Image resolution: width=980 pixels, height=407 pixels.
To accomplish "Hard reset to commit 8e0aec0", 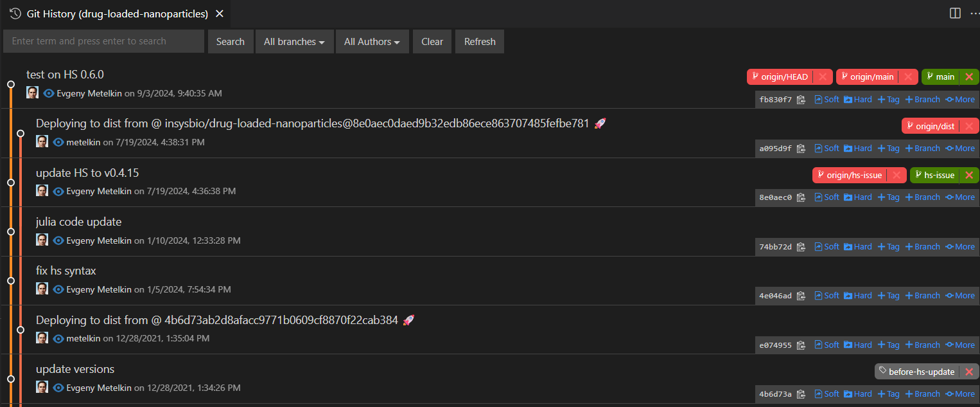I will (857, 197).
